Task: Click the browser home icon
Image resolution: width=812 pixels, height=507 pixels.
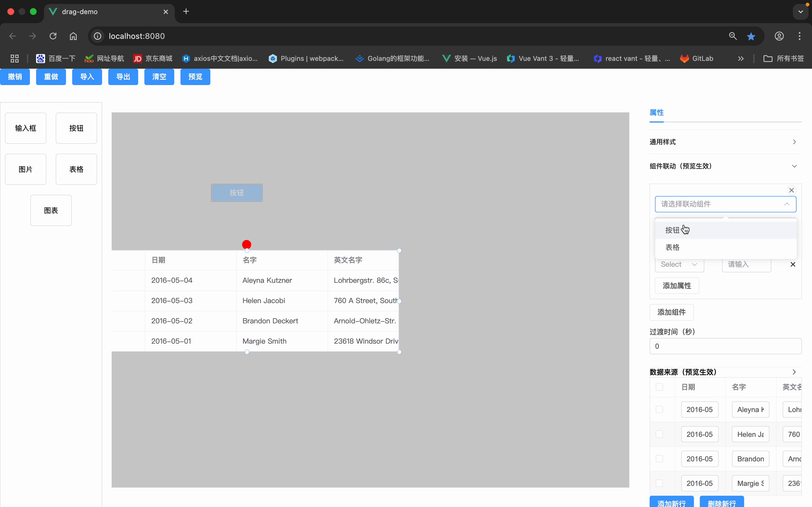Action: click(73, 36)
